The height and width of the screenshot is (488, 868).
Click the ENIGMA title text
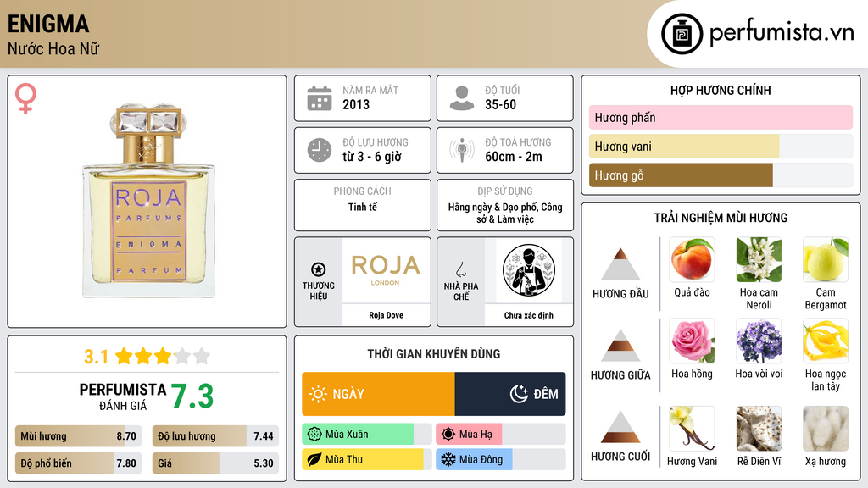48,24
